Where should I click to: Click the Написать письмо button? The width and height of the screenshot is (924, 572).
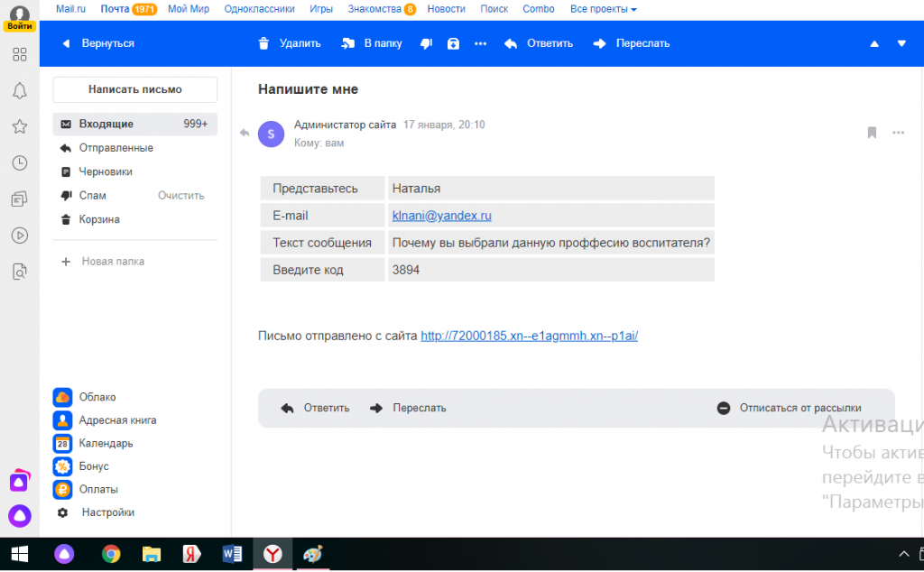134,89
